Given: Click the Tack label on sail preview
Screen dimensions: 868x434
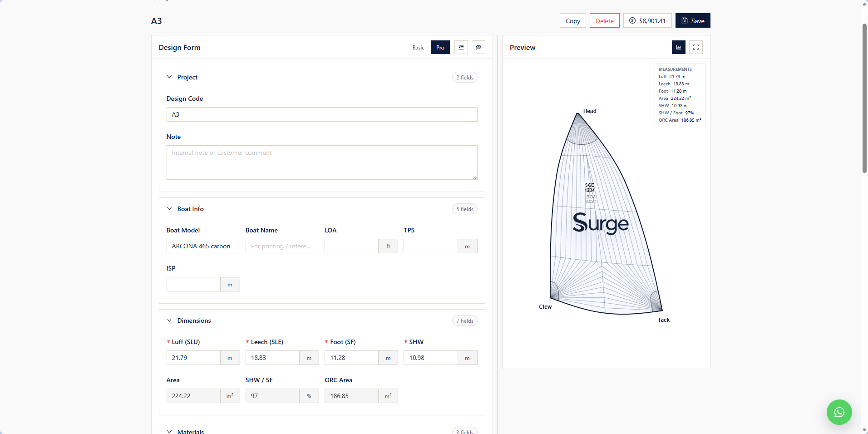Looking at the screenshot, I should [664, 320].
